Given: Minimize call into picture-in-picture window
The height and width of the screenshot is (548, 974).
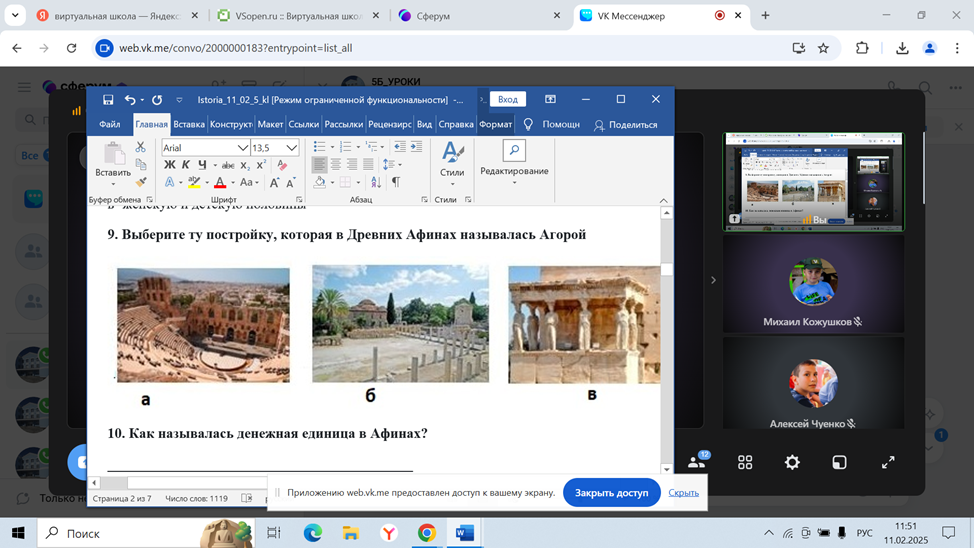Looking at the screenshot, I should pyautogui.click(x=839, y=462).
